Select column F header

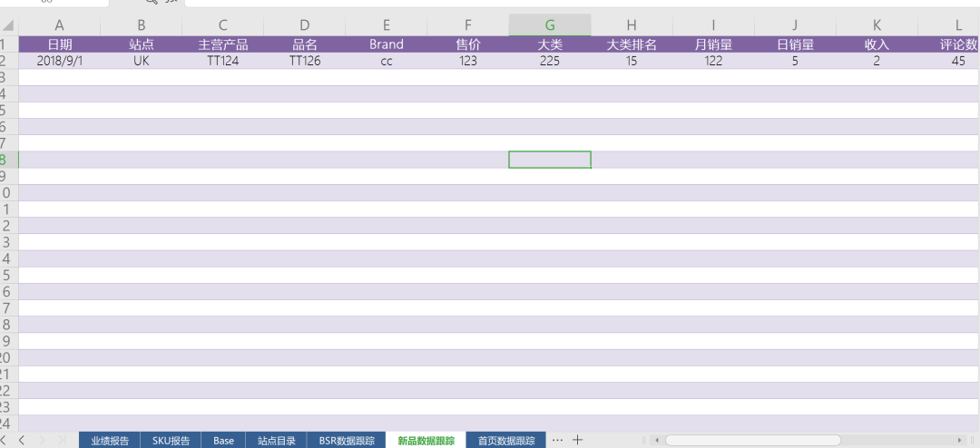[x=468, y=25]
